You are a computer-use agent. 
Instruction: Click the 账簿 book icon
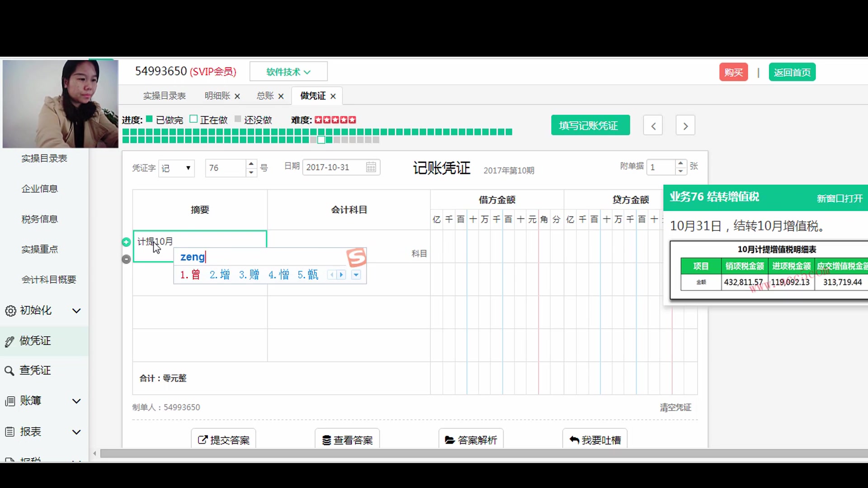pos(9,401)
